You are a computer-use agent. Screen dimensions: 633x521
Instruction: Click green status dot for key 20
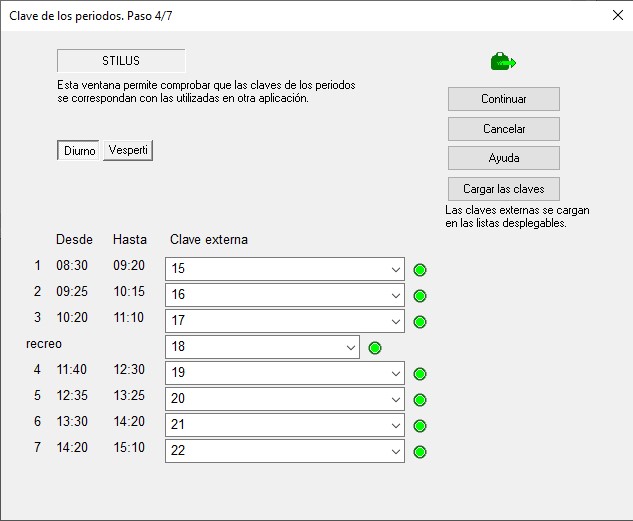pyautogui.click(x=420, y=400)
